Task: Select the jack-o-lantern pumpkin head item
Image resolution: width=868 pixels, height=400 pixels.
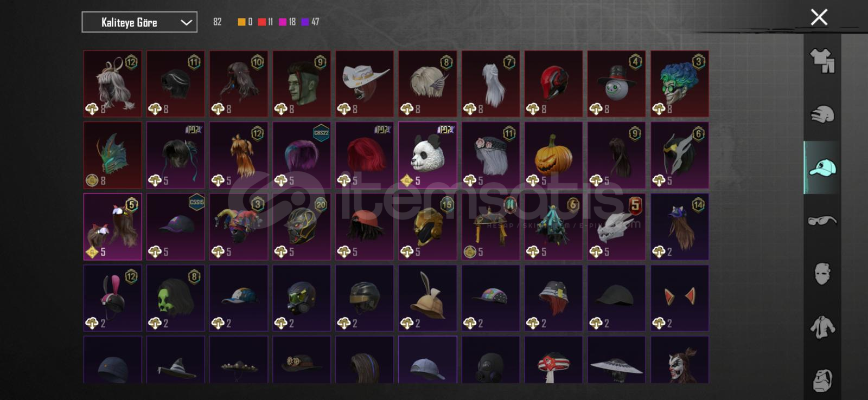Action: 553,156
